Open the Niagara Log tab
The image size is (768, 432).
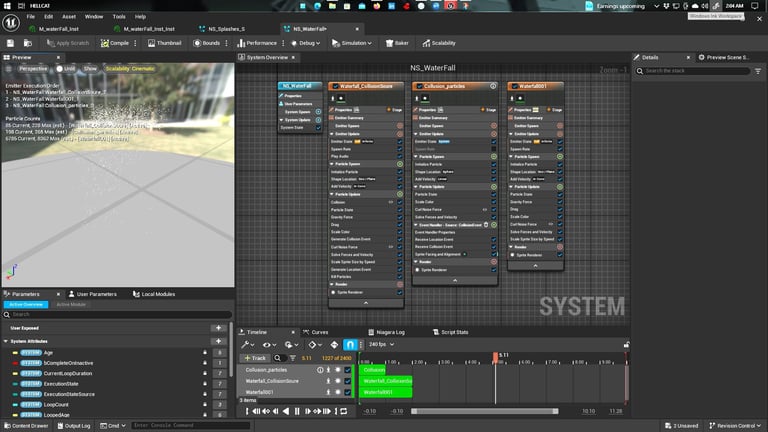386,332
